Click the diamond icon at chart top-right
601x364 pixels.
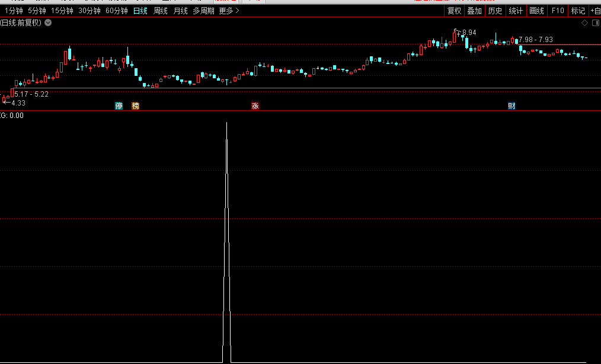(x=584, y=23)
